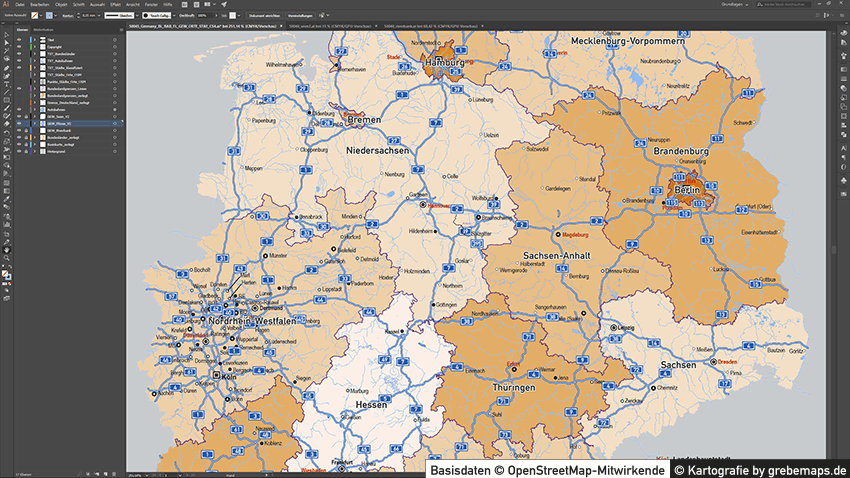Toggle visibility of Copyright layer

coord(20,47)
